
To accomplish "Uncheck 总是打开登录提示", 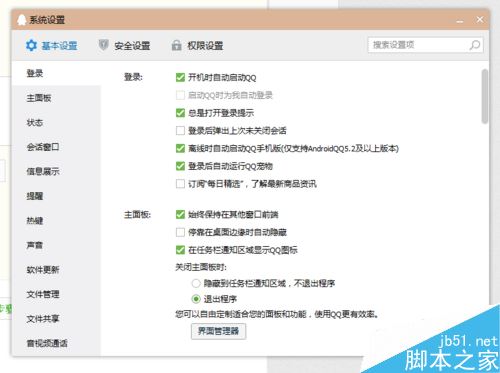I will [180, 113].
